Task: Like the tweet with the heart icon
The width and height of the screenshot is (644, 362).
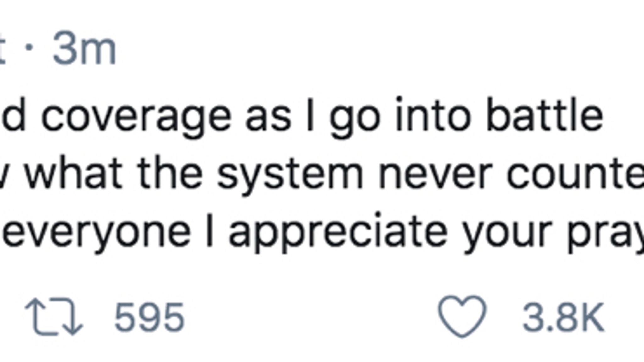Action: 463,316
